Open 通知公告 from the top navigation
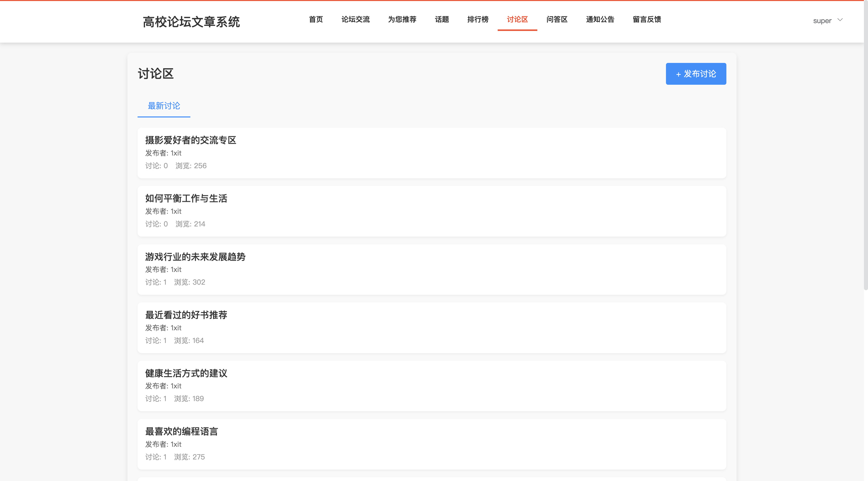Viewport: 868px width, 481px height. coord(600,20)
